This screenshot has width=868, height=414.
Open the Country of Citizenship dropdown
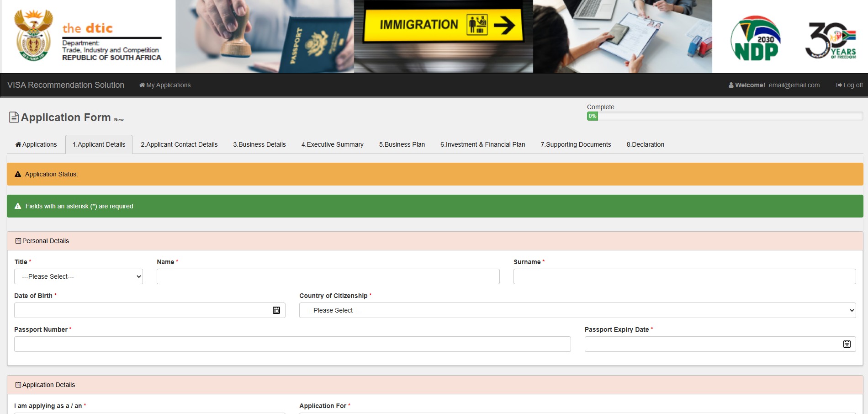pyautogui.click(x=577, y=310)
